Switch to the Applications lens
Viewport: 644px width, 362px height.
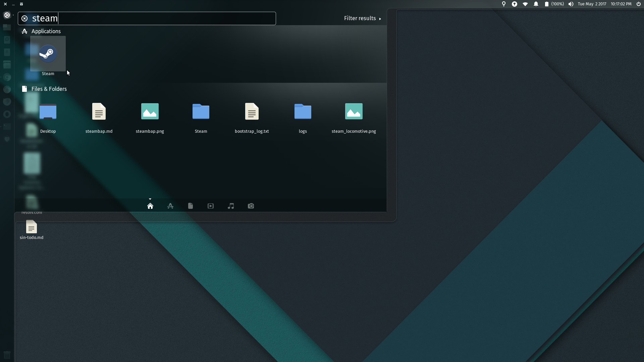170,206
